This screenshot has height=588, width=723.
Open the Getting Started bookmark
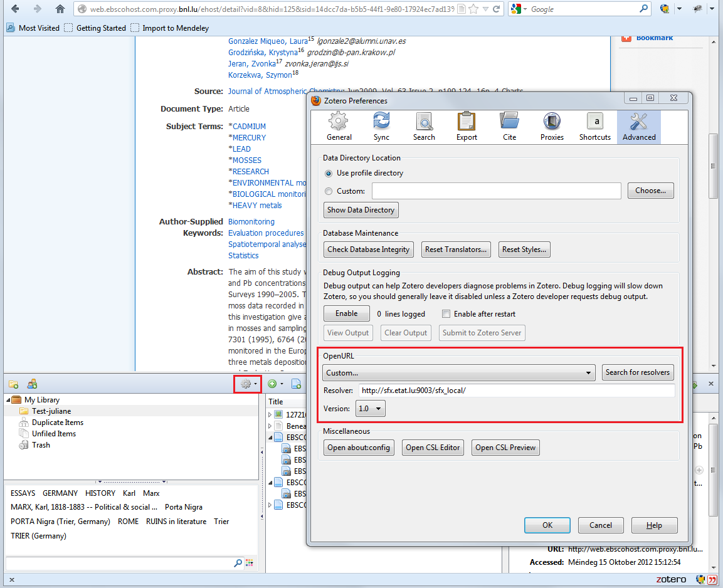[95, 28]
